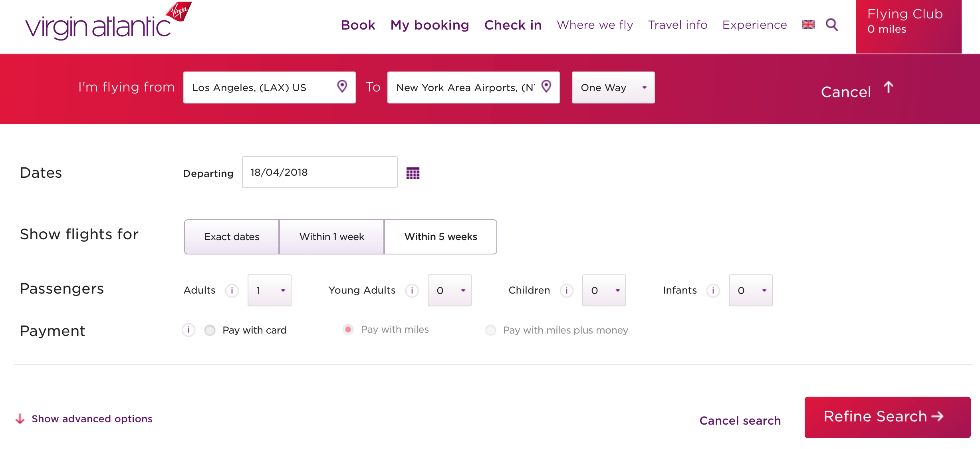The image size is (980, 449).
Task: Click the Departing date input field
Action: pos(319,172)
